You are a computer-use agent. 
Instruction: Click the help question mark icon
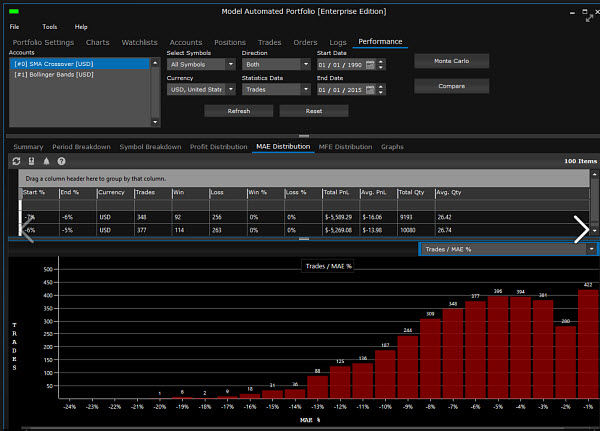point(61,161)
